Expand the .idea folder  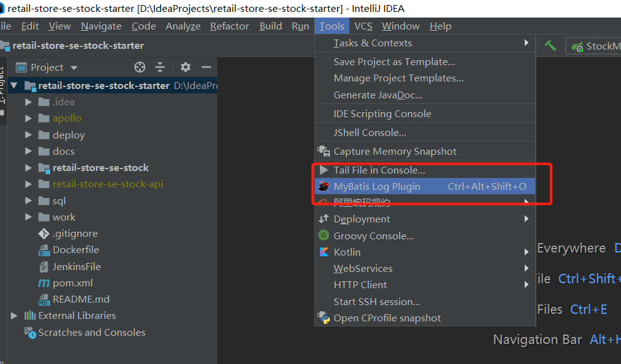tap(28, 101)
